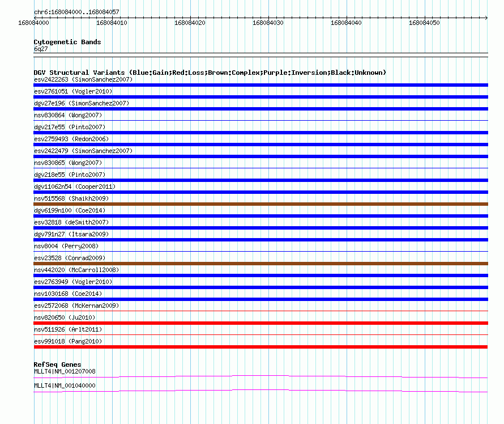Click the brown bar under esv23528
Image resolution: width=504 pixels, height=424 pixels.
point(260,264)
